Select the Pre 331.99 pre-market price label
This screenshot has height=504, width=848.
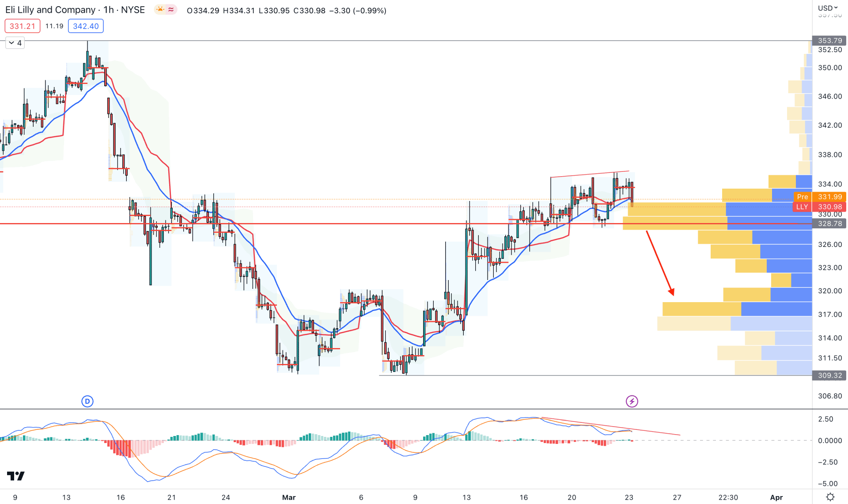(x=820, y=197)
